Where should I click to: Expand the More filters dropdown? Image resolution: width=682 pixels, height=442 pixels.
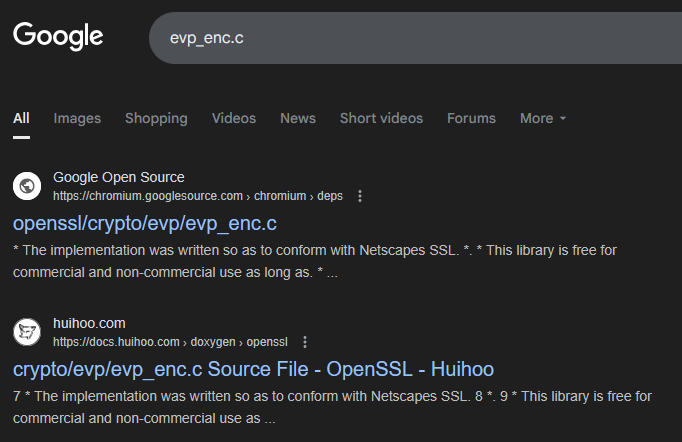point(543,118)
